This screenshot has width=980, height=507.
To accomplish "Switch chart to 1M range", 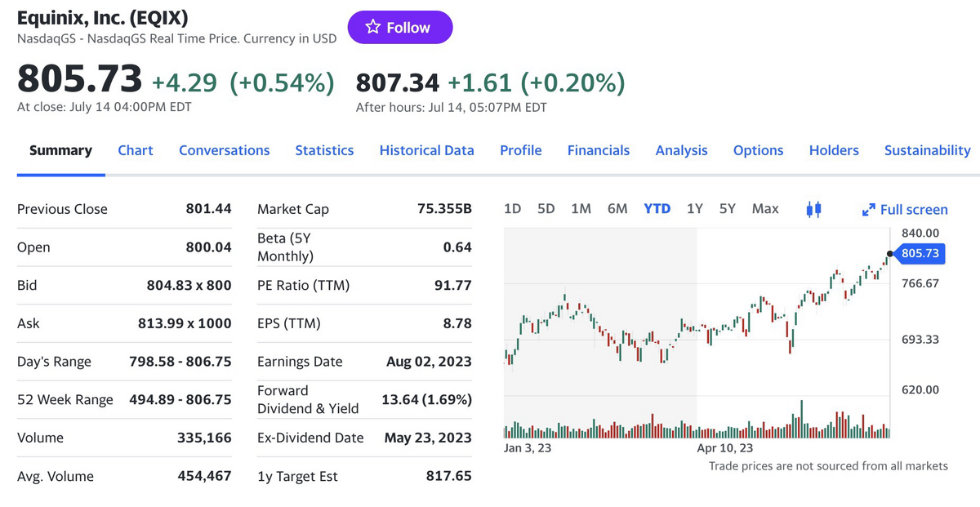I will (581, 208).
